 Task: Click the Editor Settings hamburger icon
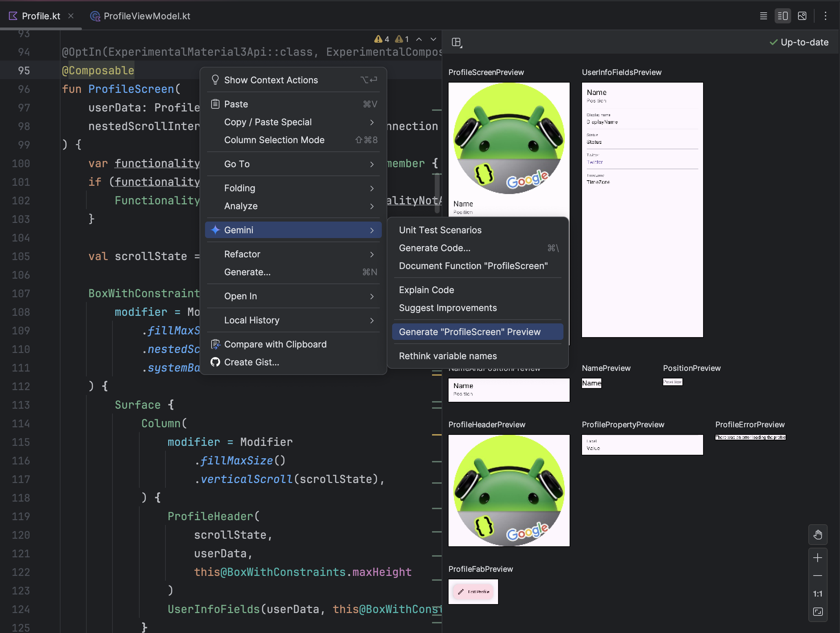[x=764, y=15]
